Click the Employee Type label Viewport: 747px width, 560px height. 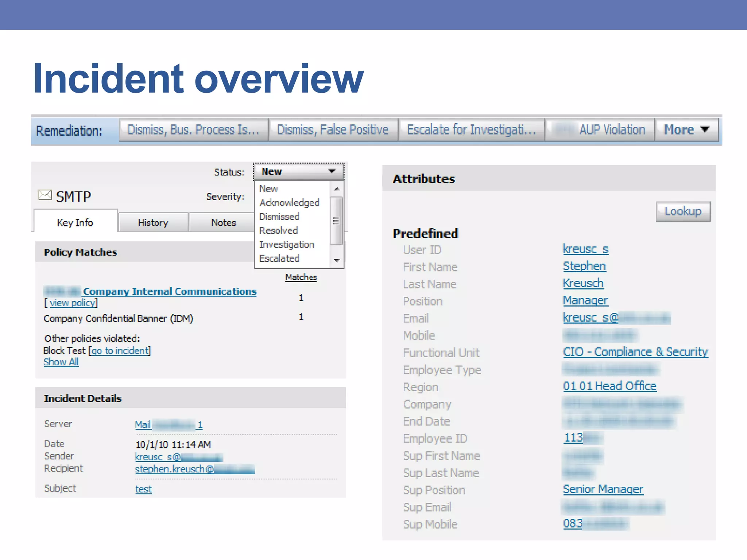[442, 370]
